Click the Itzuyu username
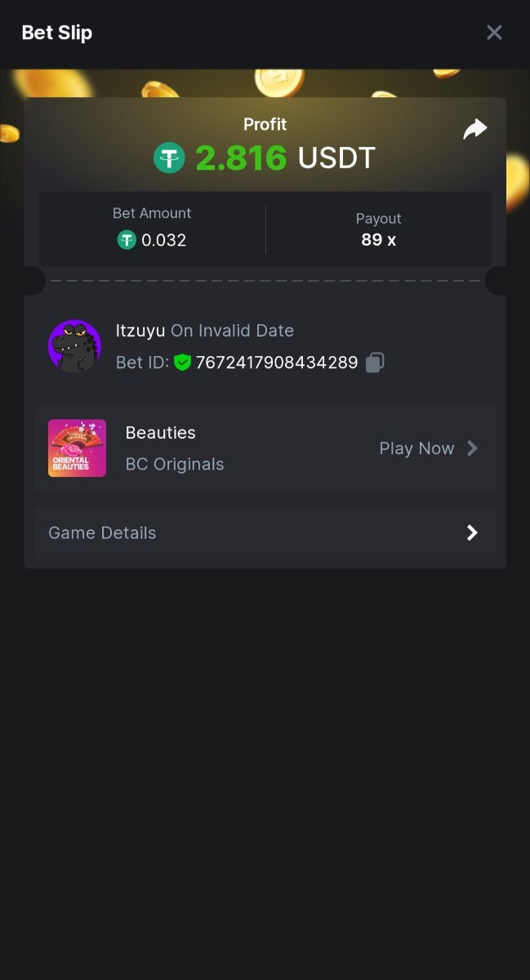This screenshot has width=530, height=980. (x=140, y=331)
